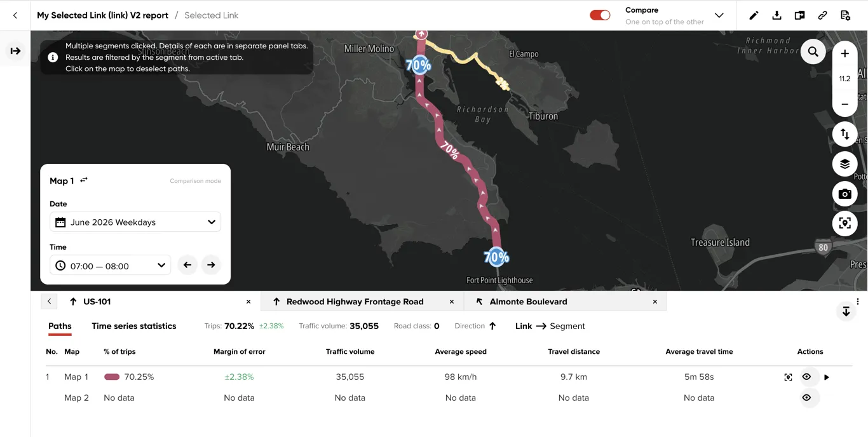868x437 pixels.
Task: Open the Date dropdown June 2026 Weekdays
Action: coord(135,222)
